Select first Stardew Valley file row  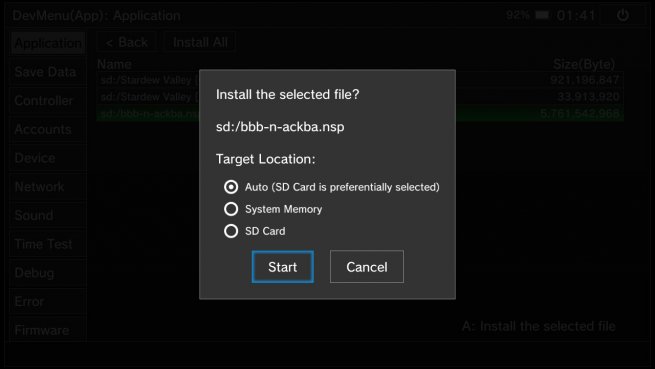click(360, 80)
